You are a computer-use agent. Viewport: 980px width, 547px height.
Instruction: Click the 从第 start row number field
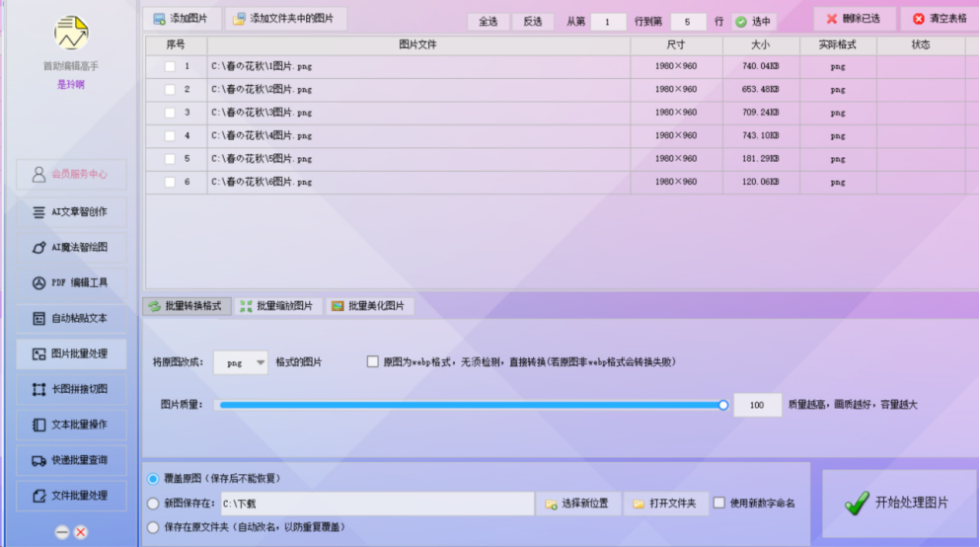(608, 22)
